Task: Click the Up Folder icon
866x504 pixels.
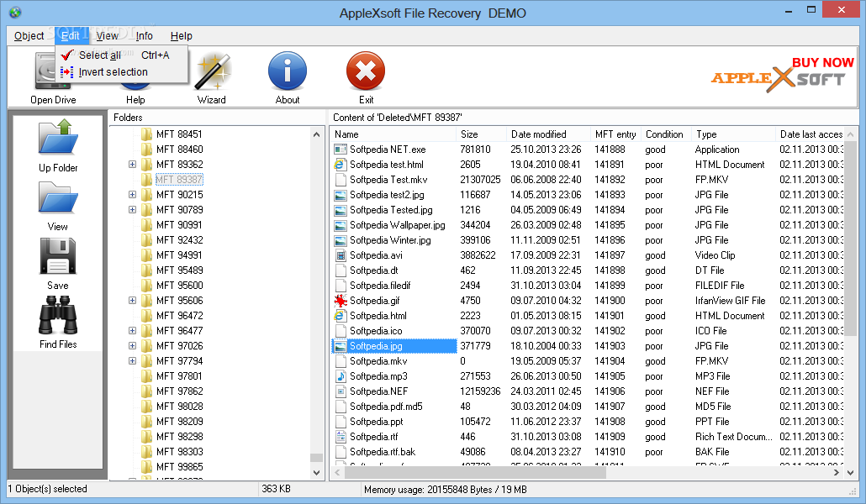Action: coord(58,137)
